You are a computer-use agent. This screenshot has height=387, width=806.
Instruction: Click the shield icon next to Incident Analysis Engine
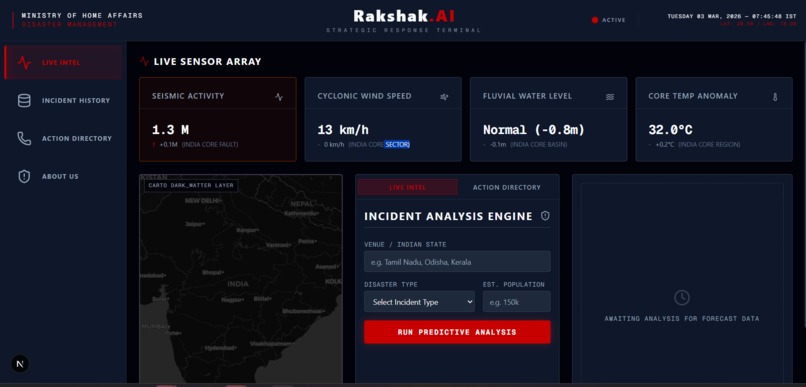[x=545, y=216]
